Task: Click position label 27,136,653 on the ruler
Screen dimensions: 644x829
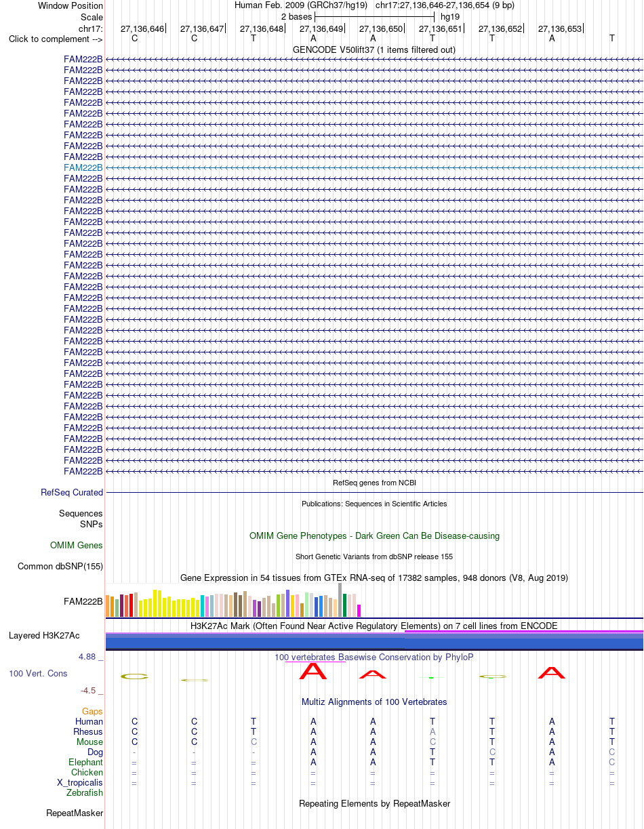Action: coord(560,29)
